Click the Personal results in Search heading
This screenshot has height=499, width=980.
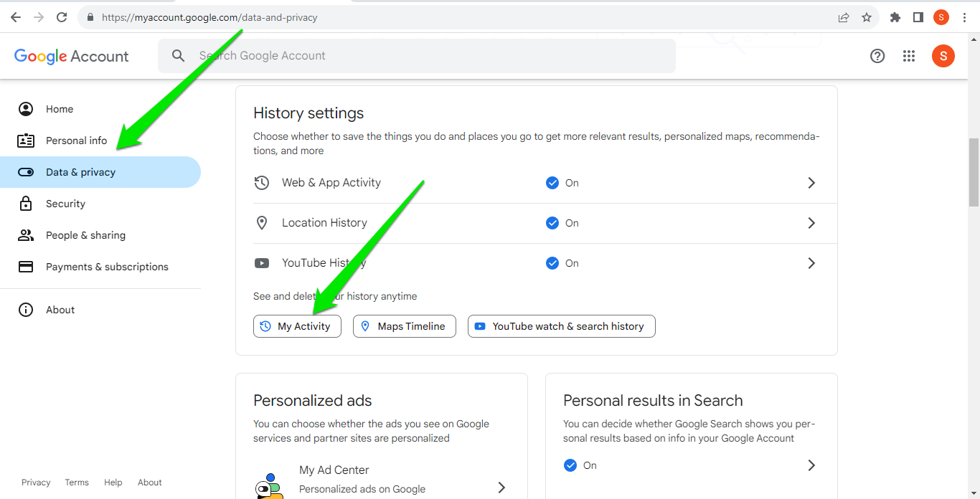653,401
